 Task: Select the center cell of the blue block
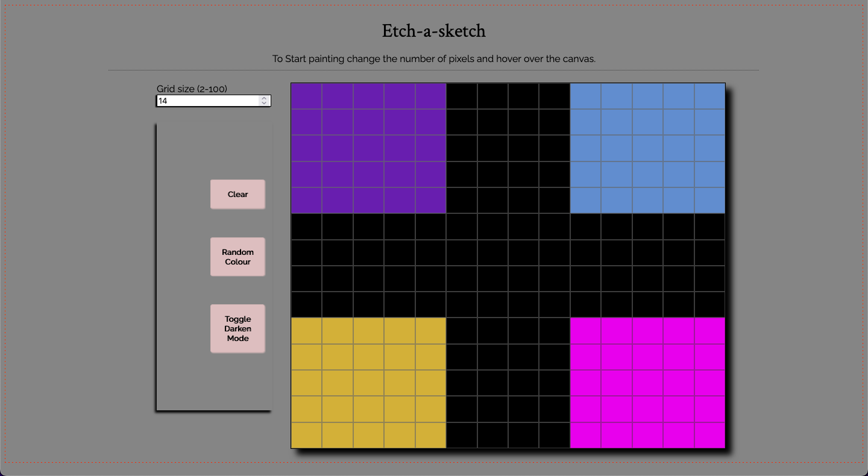click(647, 148)
